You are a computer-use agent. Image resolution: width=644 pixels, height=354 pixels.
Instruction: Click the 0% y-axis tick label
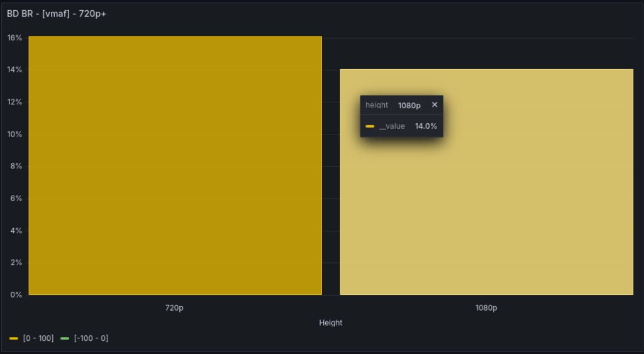click(16, 294)
